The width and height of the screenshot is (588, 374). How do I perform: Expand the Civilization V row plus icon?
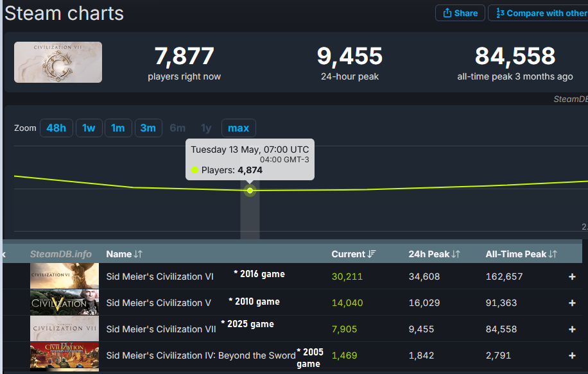572,303
